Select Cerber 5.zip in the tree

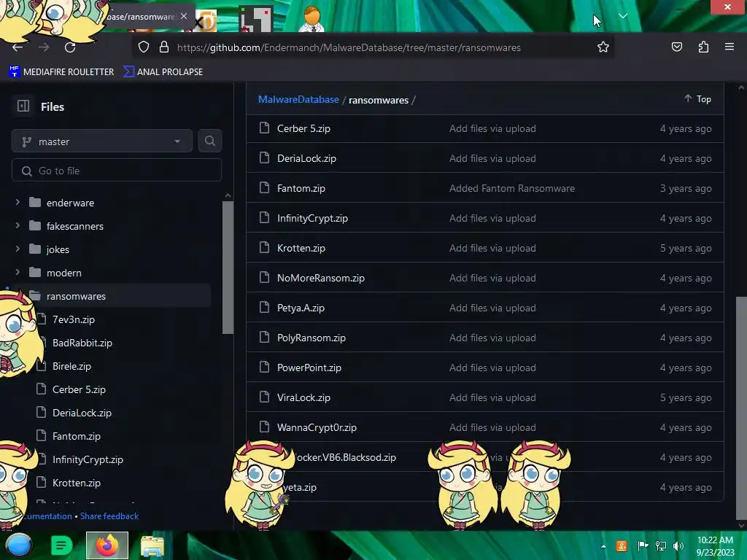point(79,389)
